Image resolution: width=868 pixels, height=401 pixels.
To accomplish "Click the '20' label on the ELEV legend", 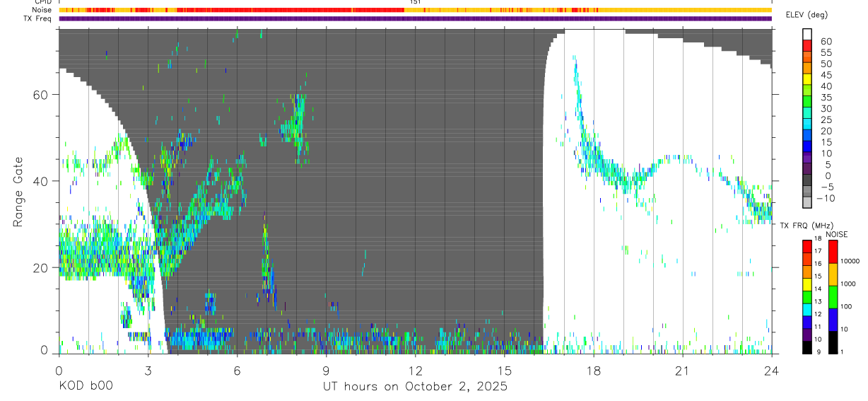I will (x=826, y=131).
